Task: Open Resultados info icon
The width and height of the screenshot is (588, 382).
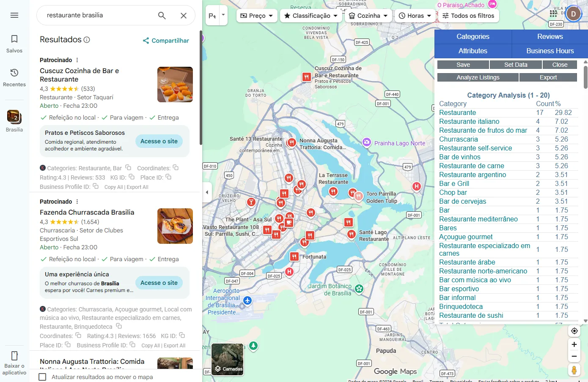Action: (x=87, y=40)
